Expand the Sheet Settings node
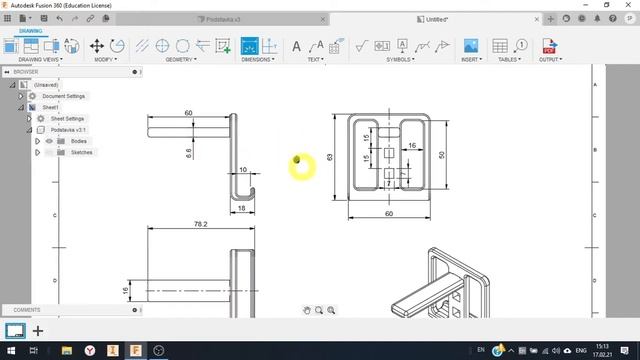Viewport: 640px width, 360px height. pyautogui.click(x=29, y=119)
